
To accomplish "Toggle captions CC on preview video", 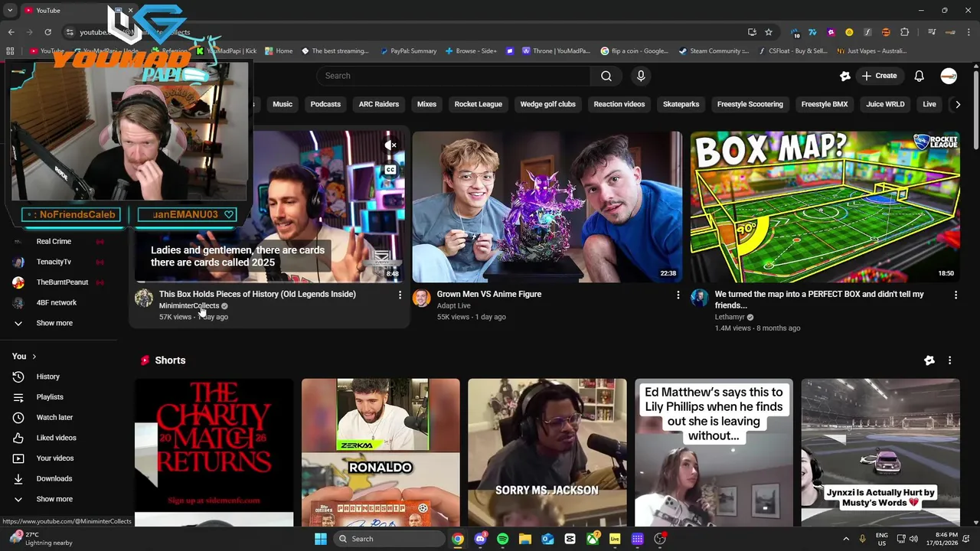I will [390, 170].
